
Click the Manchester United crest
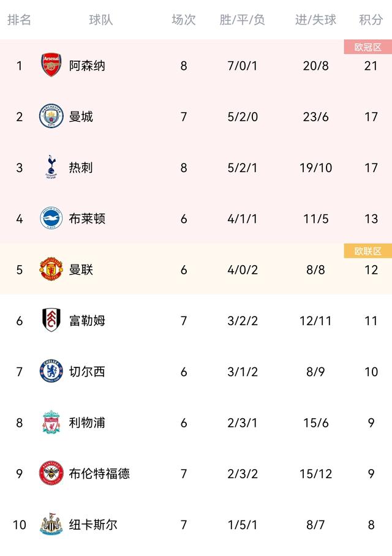(x=51, y=269)
